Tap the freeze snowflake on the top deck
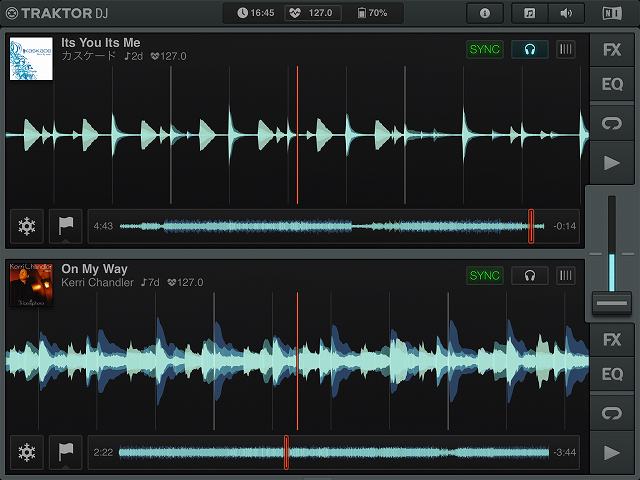This screenshot has width=640, height=480. point(27,226)
